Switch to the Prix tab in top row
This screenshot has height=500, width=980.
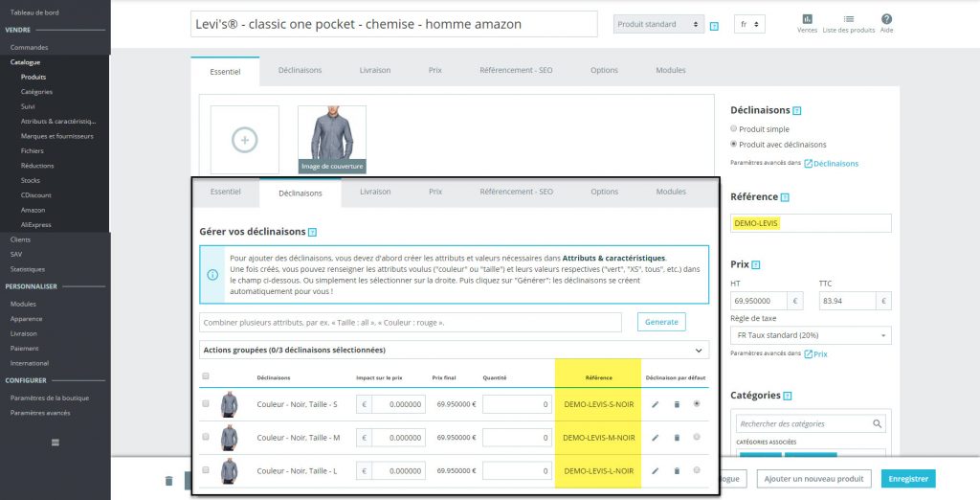pos(435,70)
